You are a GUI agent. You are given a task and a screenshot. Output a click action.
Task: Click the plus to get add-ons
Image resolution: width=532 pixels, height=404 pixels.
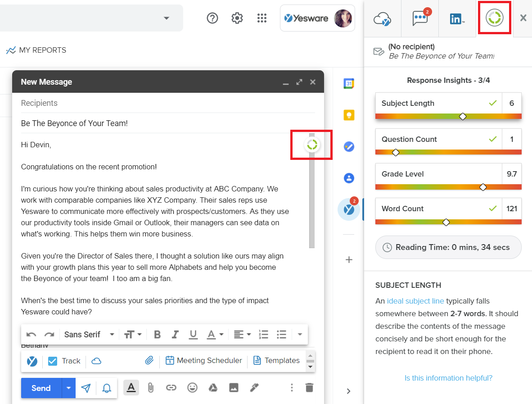[x=349, y=260]
